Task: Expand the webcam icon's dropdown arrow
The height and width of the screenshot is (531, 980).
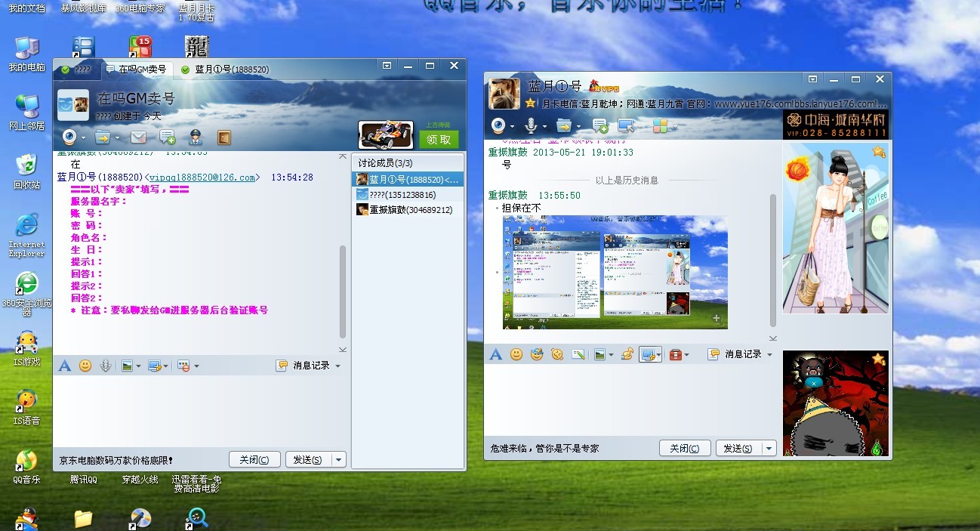Action: 85,137
